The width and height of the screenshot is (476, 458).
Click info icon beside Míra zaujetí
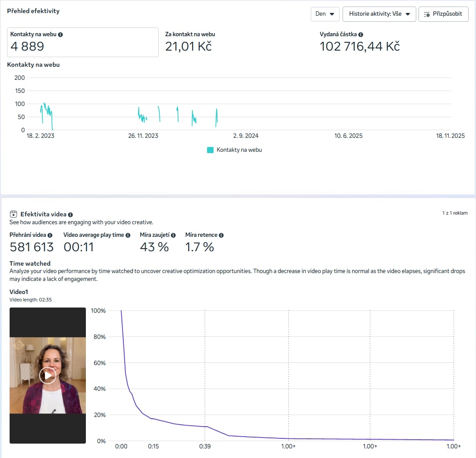pos(173,235)
